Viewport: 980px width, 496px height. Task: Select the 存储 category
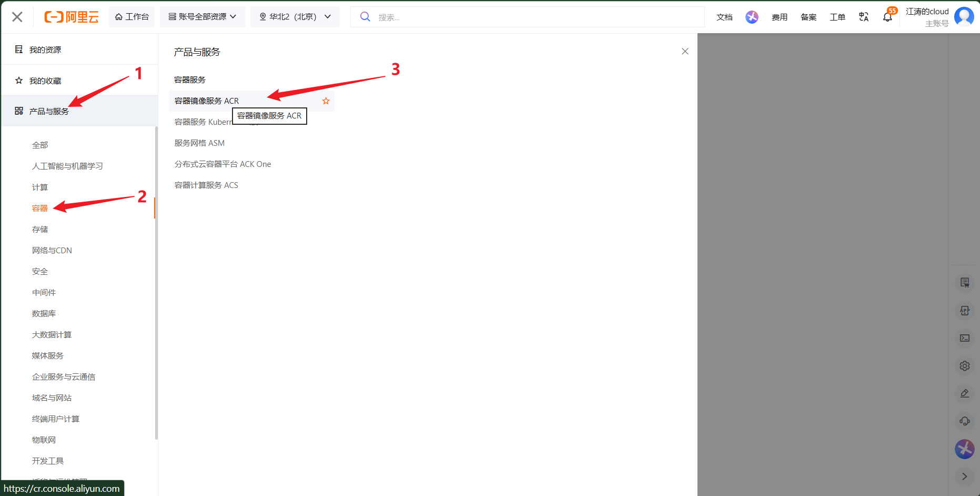coord(40,229)
